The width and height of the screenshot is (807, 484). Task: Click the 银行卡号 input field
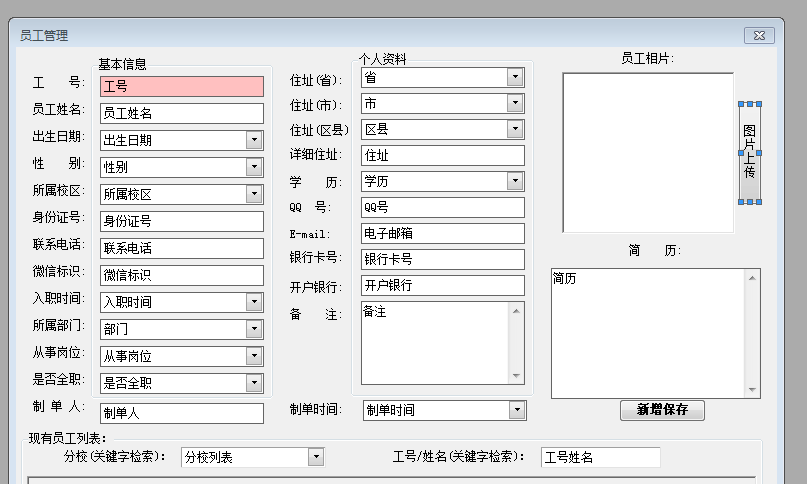(x=443, y=260)
